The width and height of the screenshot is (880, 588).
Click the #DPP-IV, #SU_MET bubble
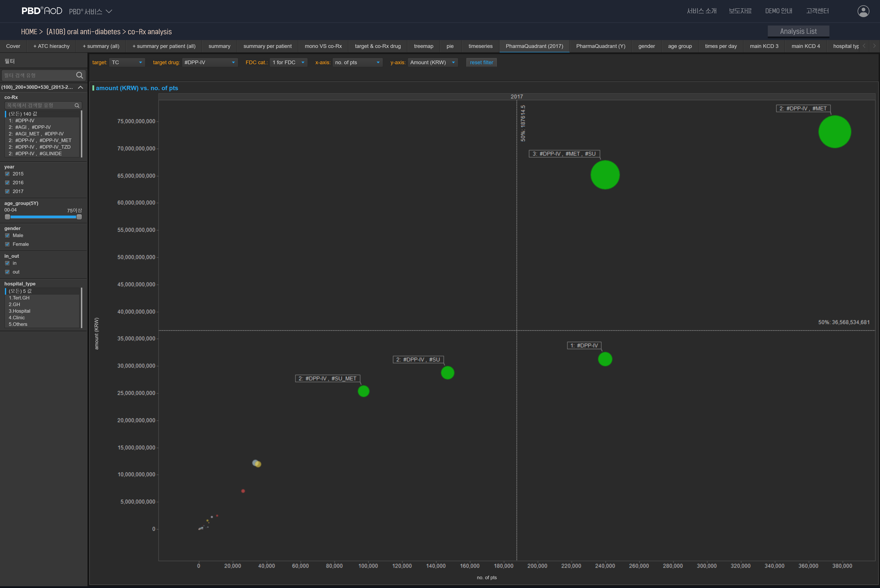pyautogui.click(x=363, y=391)
